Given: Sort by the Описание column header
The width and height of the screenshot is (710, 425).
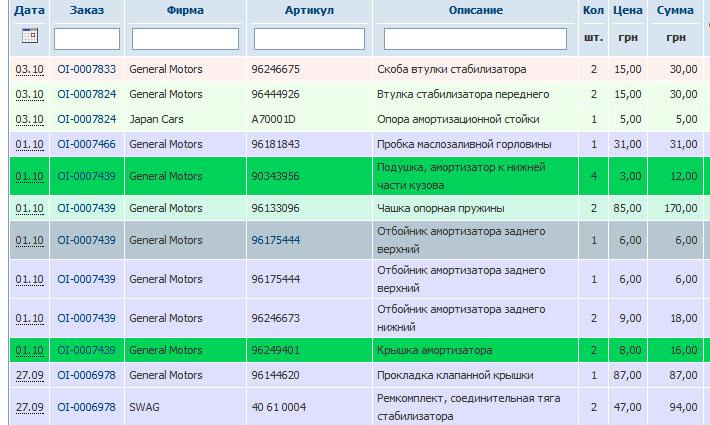Looking at the screenshot, I should (476, 10).
